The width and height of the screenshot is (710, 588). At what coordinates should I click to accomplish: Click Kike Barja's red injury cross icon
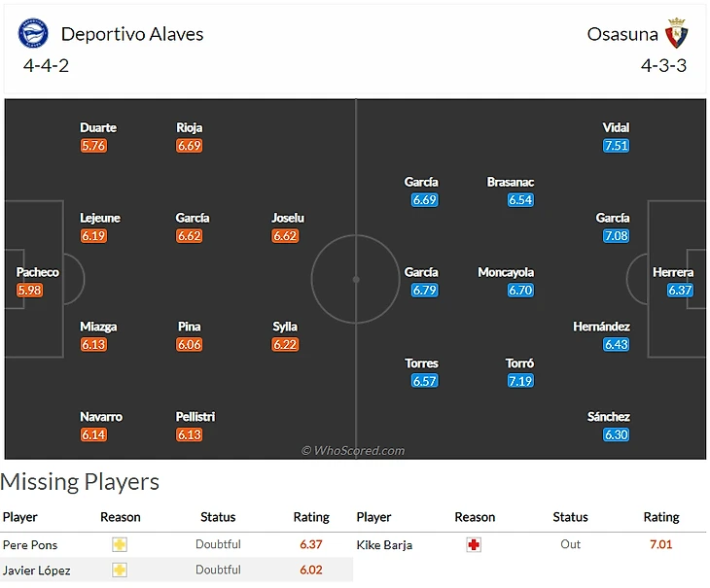(x=474, y=544)
